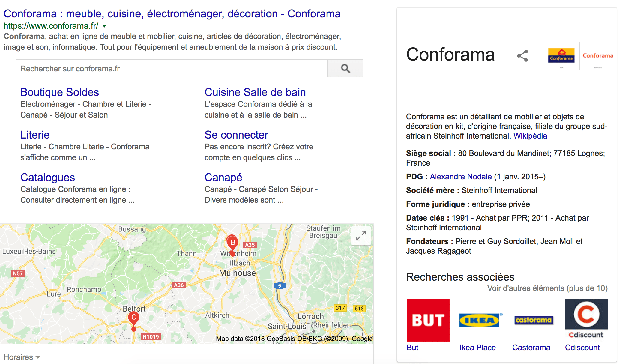This screenshot has width=622, height=364.
Task: Click the yellow Conforama logo image
Action: [561, 55]
